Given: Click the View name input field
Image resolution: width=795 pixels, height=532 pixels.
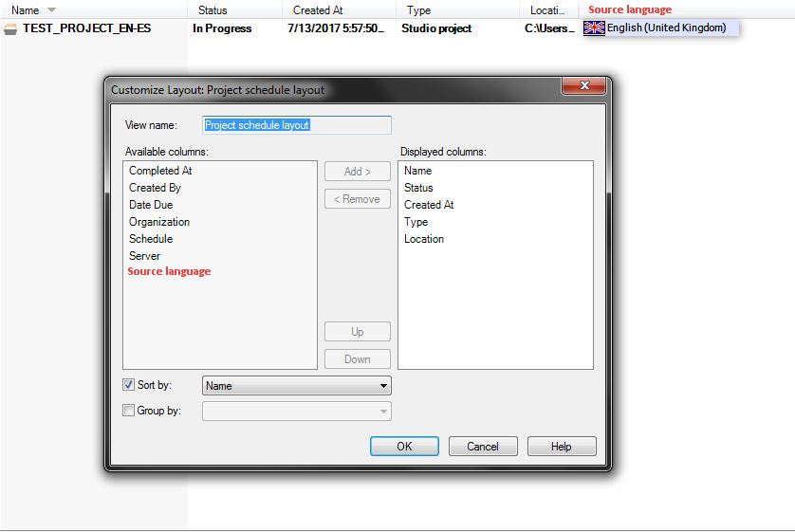Looking at the screenshot, I should tap(297, 125).
